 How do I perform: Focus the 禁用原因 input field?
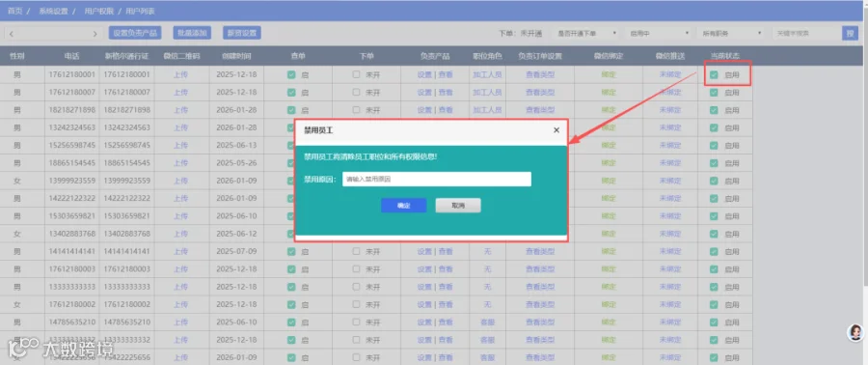click(437, 180)
